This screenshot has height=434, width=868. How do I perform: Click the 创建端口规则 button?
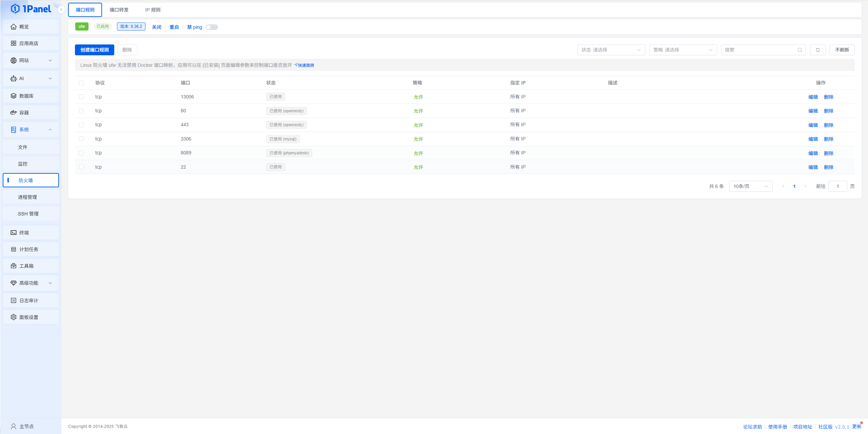pyautogui.click(x=94, y=50)
